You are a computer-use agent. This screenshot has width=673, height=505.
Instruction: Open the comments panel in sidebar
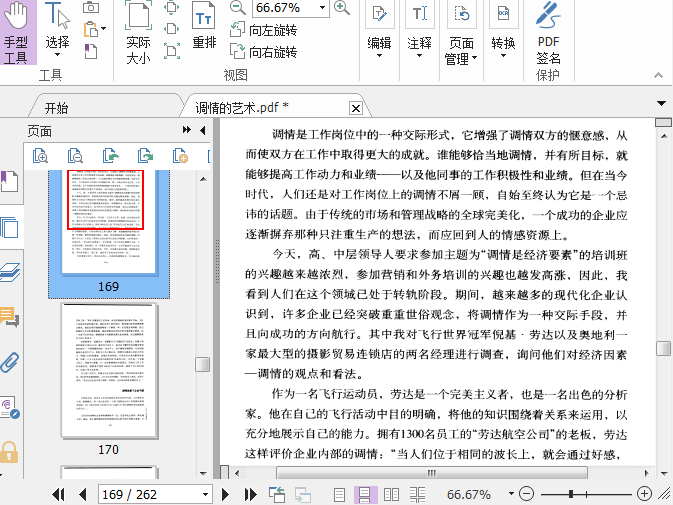(10, 318)
